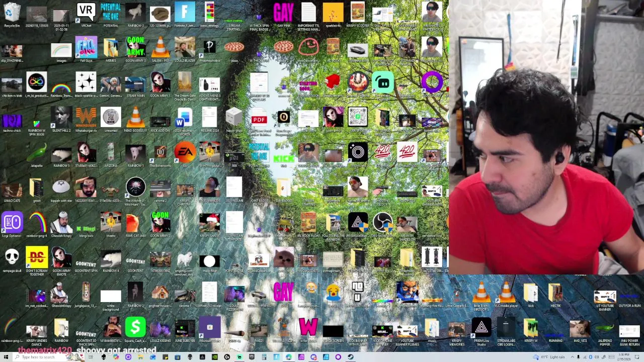The height and width of the screenshot is (362, 644).
Task: Select the KRISPY SANTA image
Action: pos(209,225)
